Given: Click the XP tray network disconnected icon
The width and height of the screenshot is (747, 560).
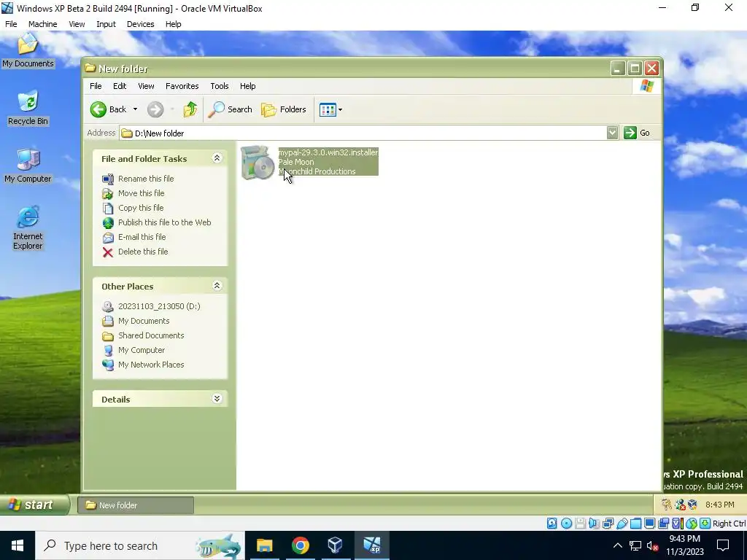Looking at the screenshot, I should 680,505.
